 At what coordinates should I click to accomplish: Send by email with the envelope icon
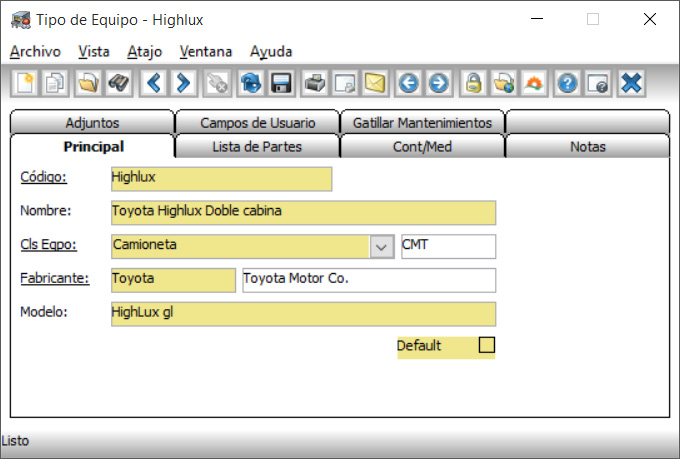375,83
